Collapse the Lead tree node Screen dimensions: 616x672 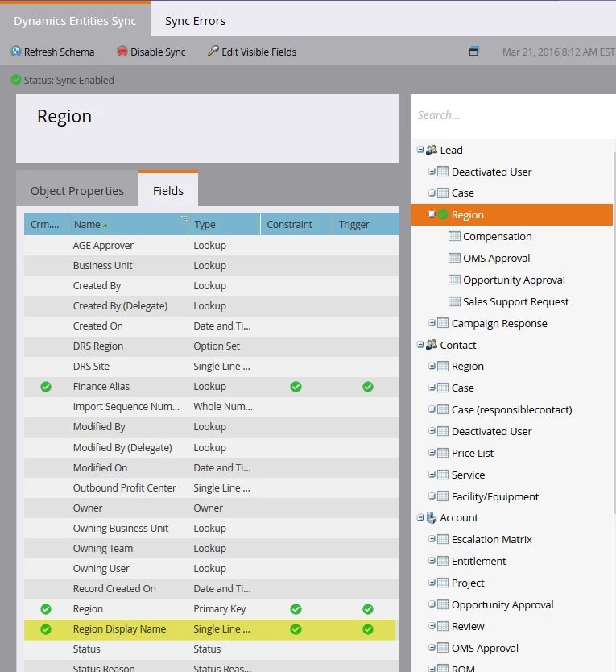(x=420, y=150)
